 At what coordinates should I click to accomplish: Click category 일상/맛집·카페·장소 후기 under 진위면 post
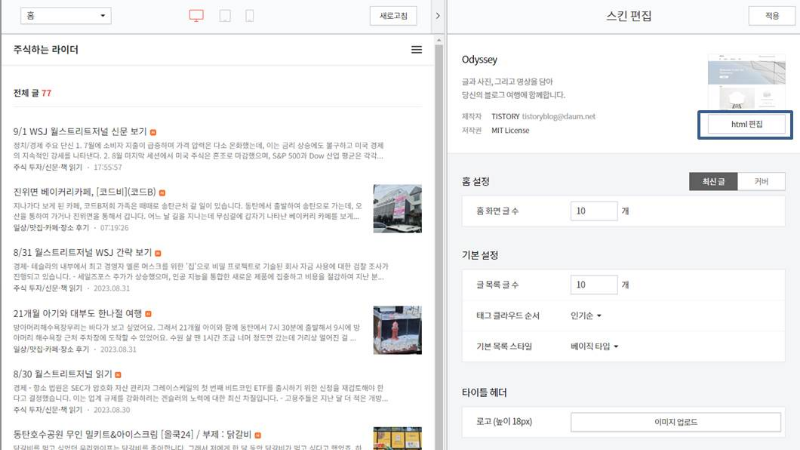click(x=51, y=228)
